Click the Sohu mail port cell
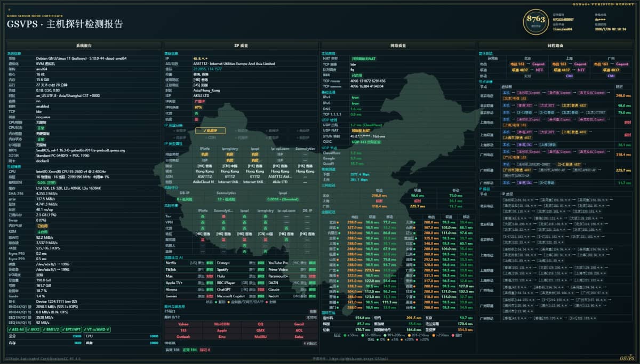 298,336
